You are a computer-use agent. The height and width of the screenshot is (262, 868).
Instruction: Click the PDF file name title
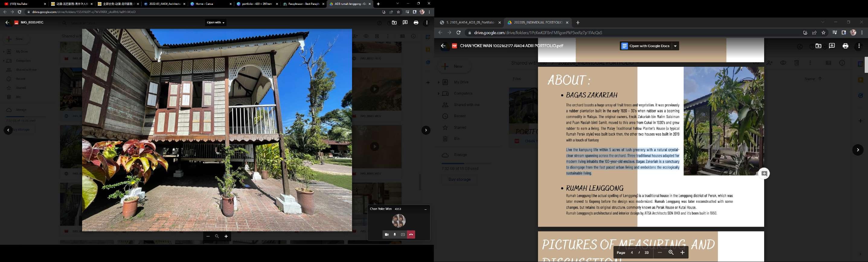click(x=511, y=46)
